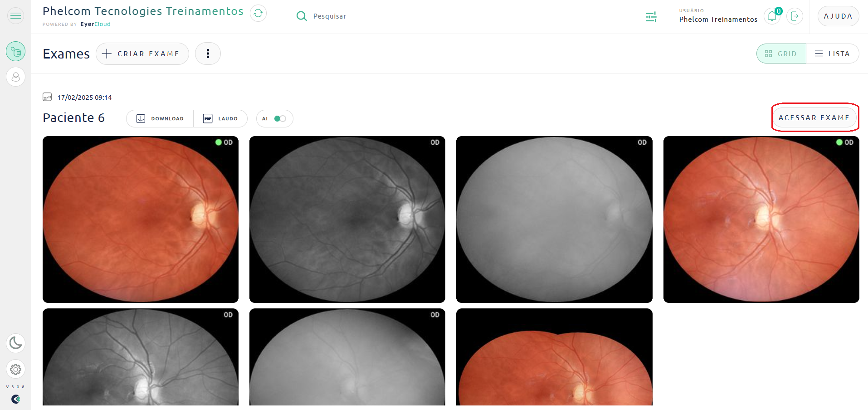Open the filter sliders icon

[651, 17]
